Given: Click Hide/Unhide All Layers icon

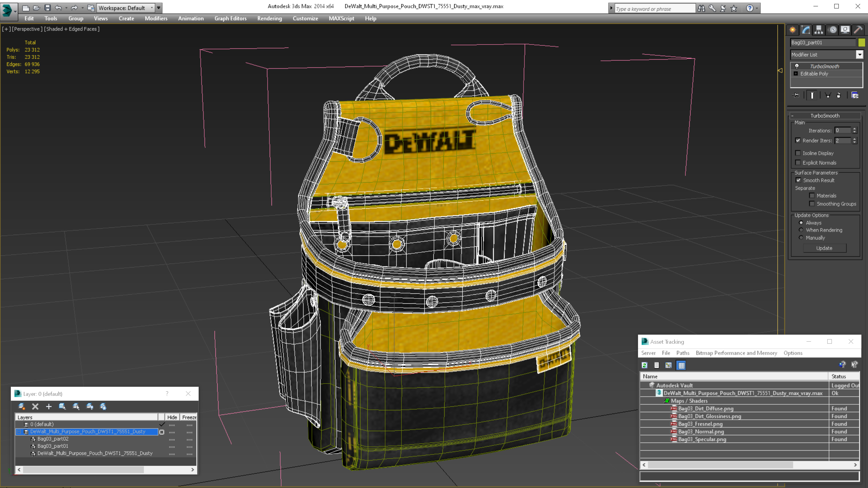Looking at the screenshot, I should point(90,406).
